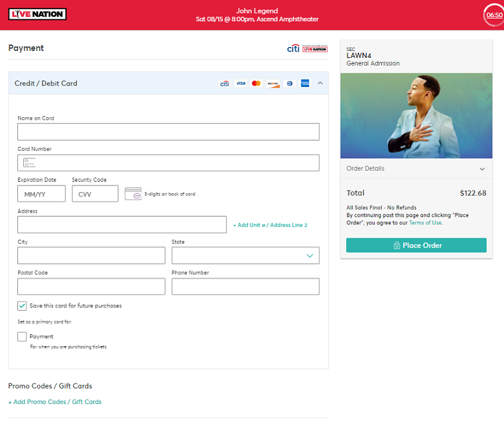This screenshot has height=424, width=504.
Task: Click the lock icon on Place Order
Action: (397, 246)
